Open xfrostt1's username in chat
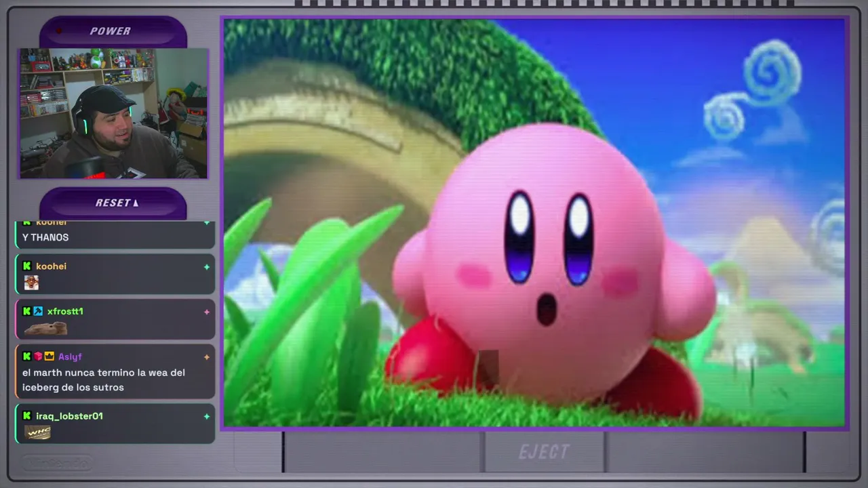The height and width of the screenshot is (488, 868). pyautogui.click(x=65, y=311)
